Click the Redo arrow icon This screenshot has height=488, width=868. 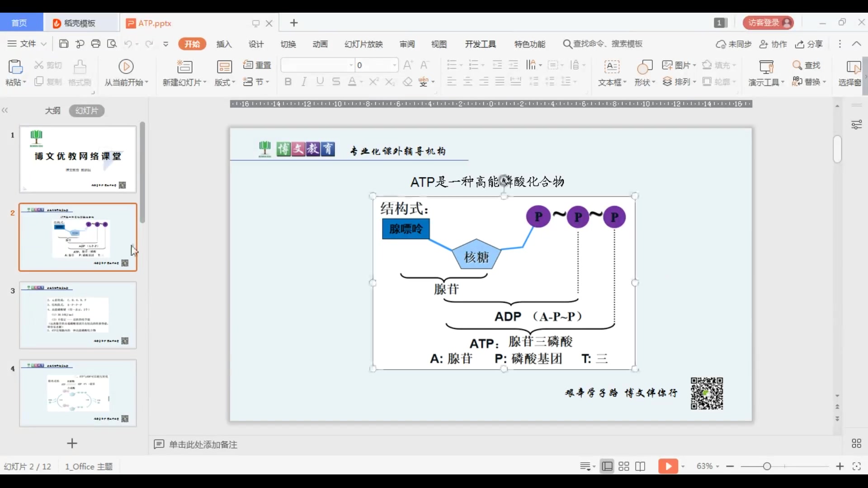[149, 44]
